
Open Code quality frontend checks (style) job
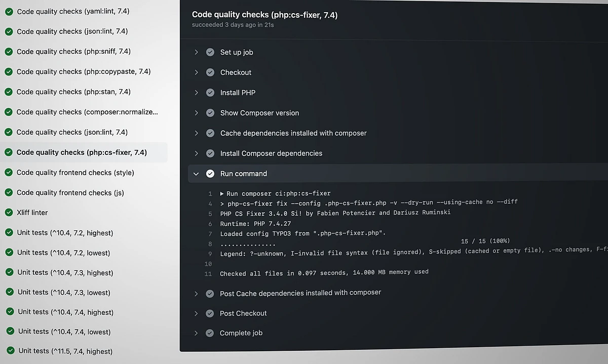75,173
